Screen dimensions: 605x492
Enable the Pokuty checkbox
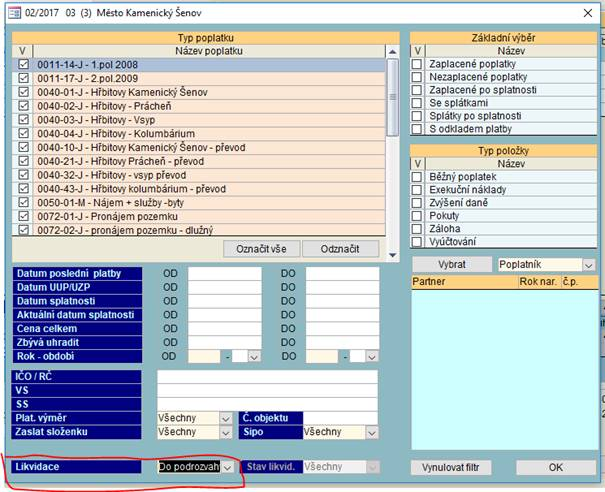pyautogui.click(x=418, y=215)
